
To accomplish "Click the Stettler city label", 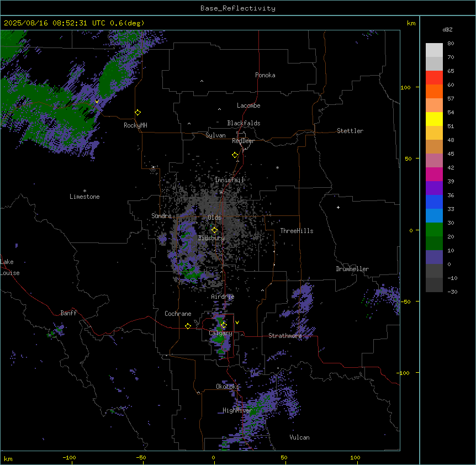I will [x=350, y=131].
